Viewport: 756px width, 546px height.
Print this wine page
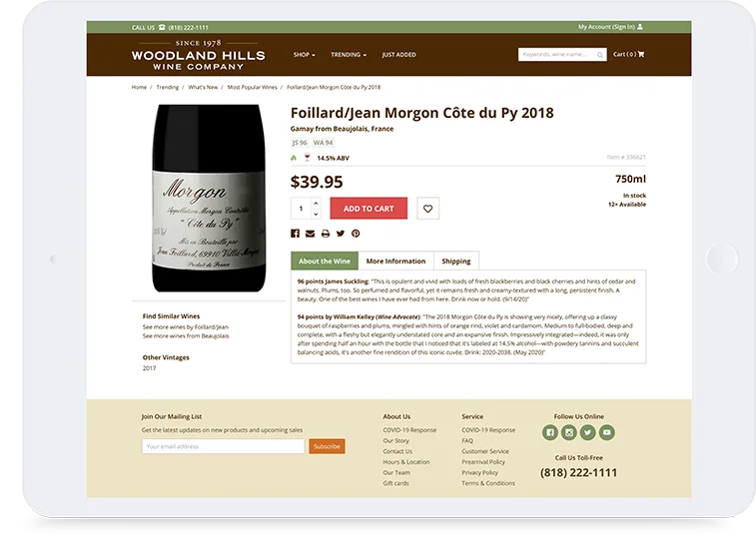[326, 234]
